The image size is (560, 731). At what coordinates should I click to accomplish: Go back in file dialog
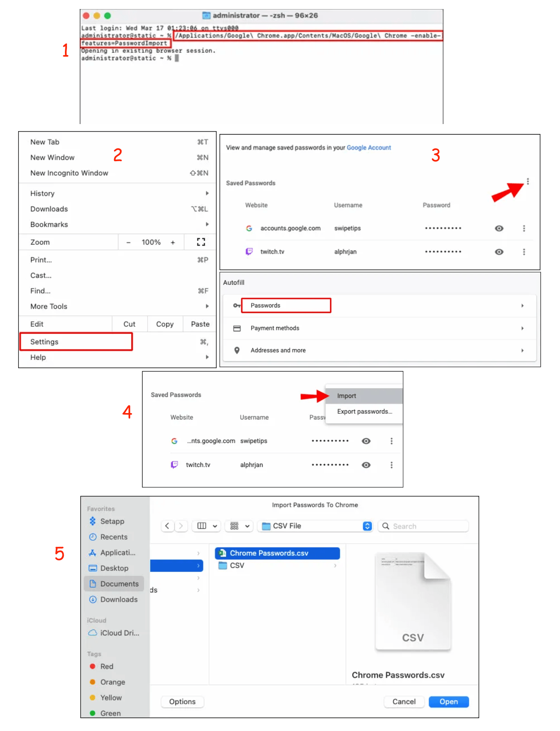pos(167,526)
